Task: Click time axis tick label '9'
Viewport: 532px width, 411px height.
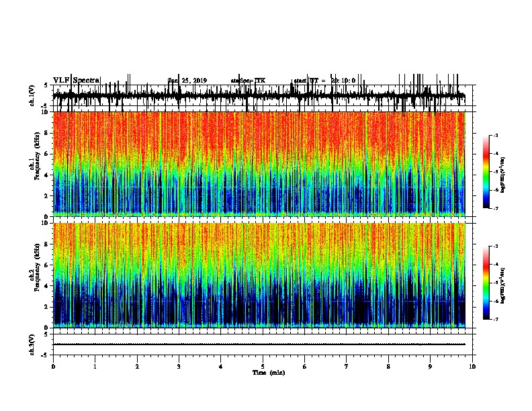Action: (430, 367)
